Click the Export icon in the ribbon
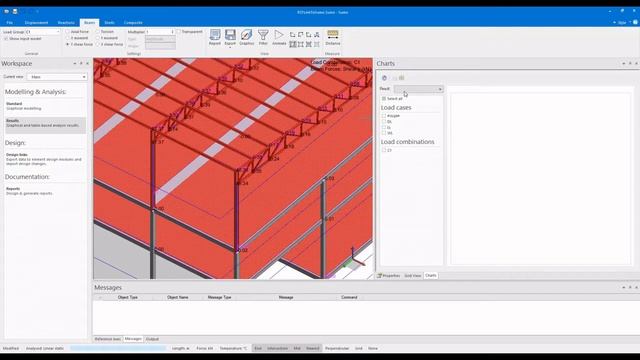Screen dimensions: 640x360 pos(230,36)
